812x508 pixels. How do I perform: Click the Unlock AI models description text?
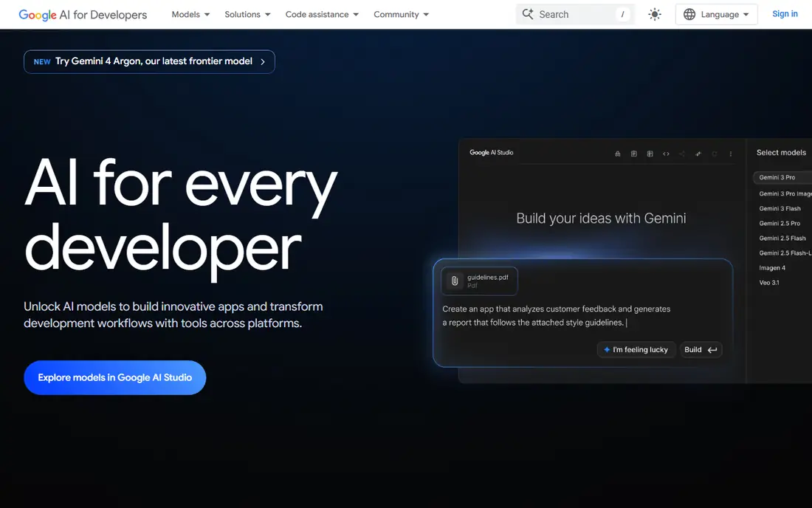coord(173,315)
